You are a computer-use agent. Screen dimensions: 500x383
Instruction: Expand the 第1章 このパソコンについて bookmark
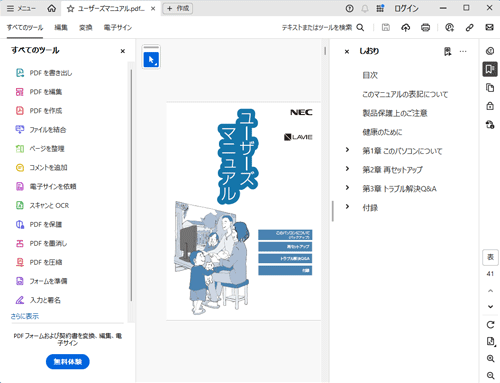347,150
